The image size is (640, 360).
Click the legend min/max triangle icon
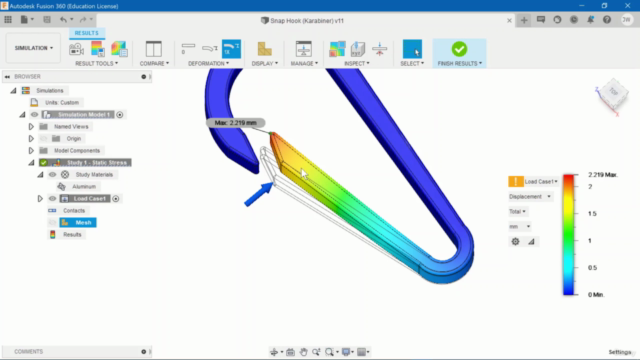(531, 242)
